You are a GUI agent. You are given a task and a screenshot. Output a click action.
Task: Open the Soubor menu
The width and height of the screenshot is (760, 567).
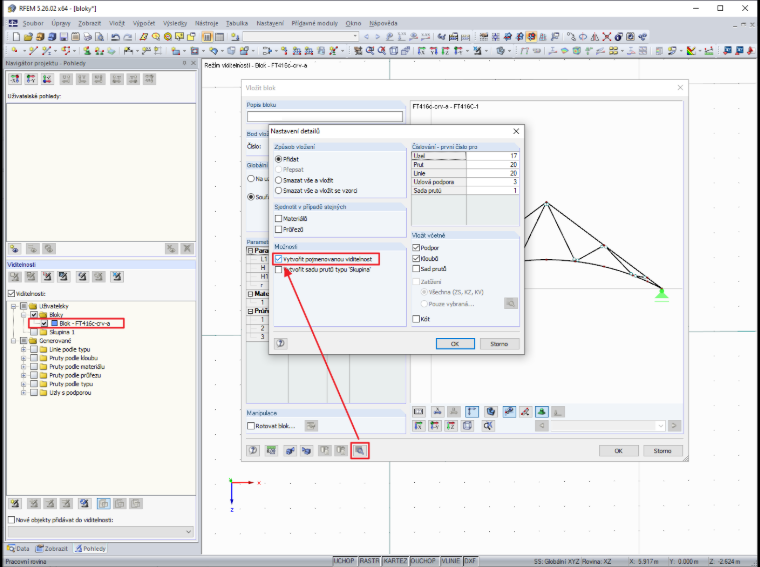(33, 23)
